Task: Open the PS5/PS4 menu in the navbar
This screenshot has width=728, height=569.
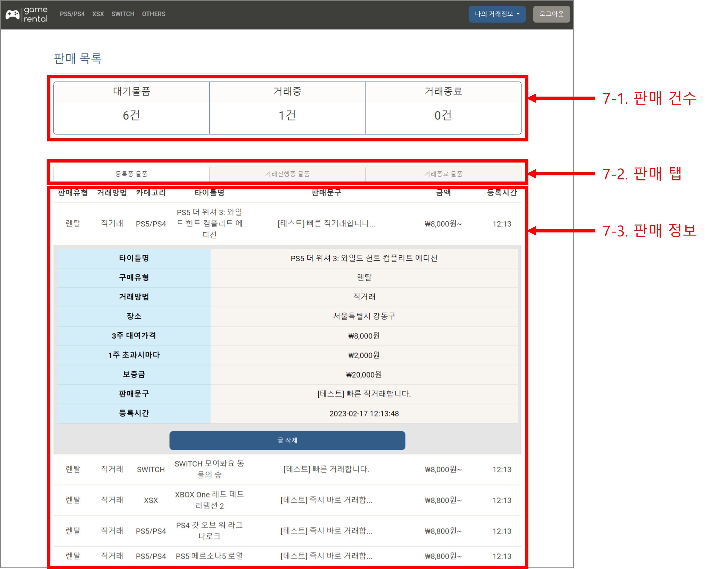Action: pyautogui.click(x=72, y=14)
